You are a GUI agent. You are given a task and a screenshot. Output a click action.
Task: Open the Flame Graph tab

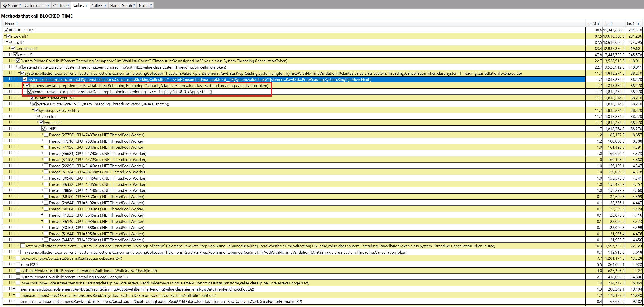(121, 5)
